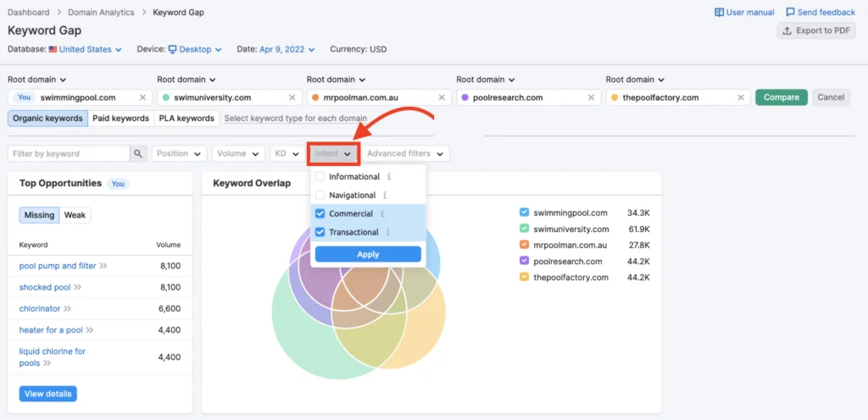
Task: Open the Advanced filters dropdown
Action: click(405, 153)
